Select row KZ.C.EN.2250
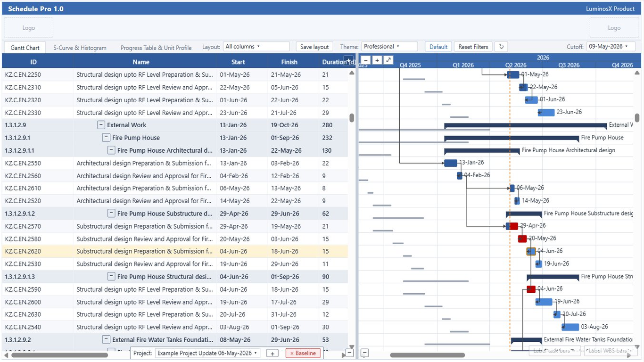This screenshot has width=644, height=362. coord(175,74)
